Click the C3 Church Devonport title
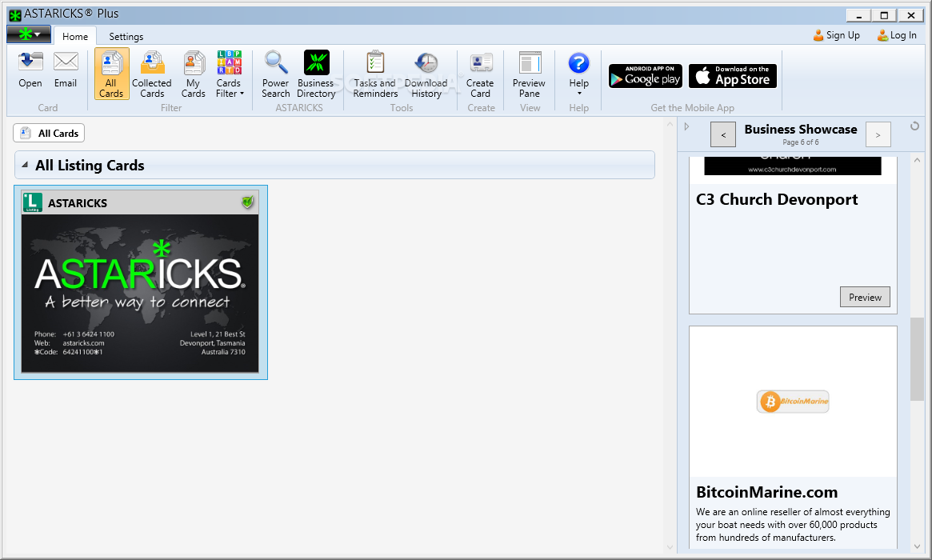The width and height of the screenshot is (932, 560). coord(777,200)
